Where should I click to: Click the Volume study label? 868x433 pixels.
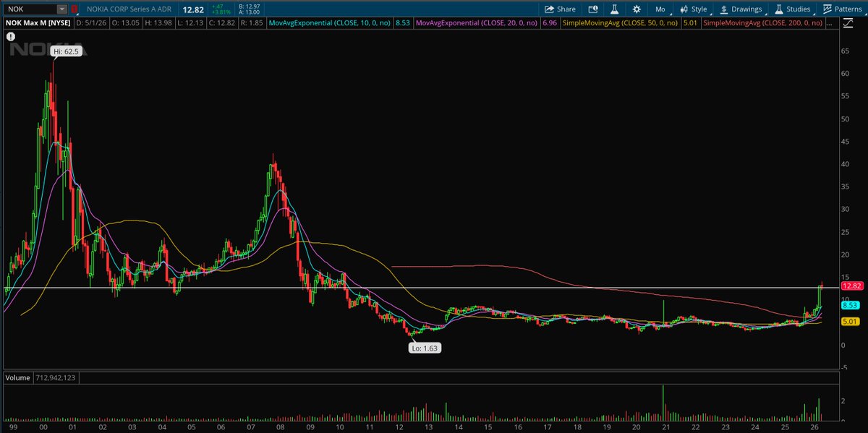(x=17, y=377)
